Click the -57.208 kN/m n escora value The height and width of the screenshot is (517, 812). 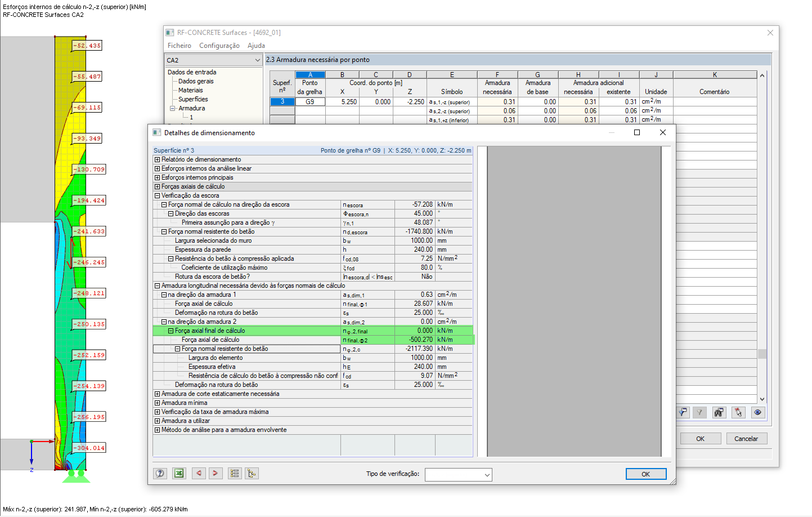coord(415,204)
